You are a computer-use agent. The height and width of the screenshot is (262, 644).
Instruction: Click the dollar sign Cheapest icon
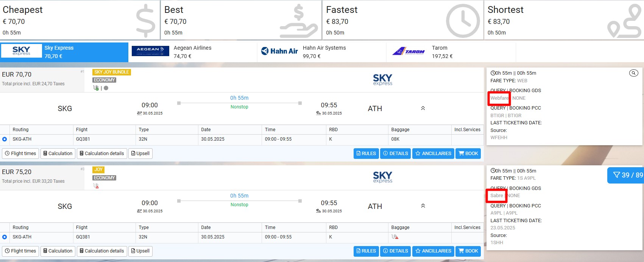coord(146,21)
